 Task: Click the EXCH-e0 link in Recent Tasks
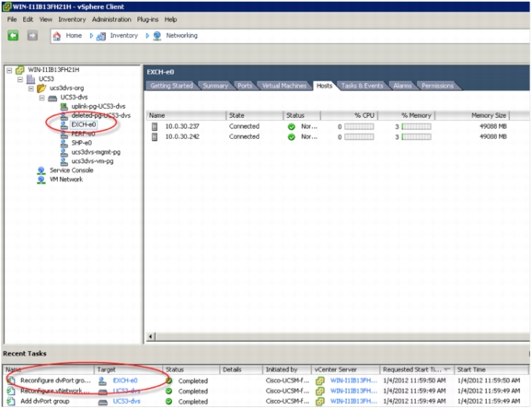point(125,381)
